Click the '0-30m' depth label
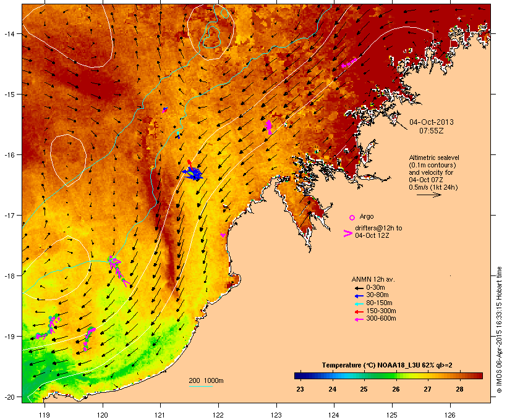Image resolution: width=507 pixels, height=420 pixels. [375, 288]
